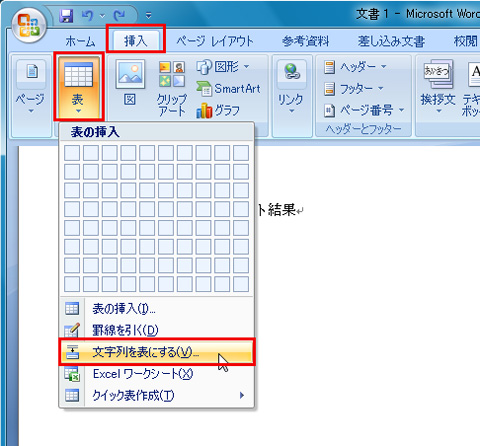
Task: Click the document text ending with 結果
Action: (280, 210)
